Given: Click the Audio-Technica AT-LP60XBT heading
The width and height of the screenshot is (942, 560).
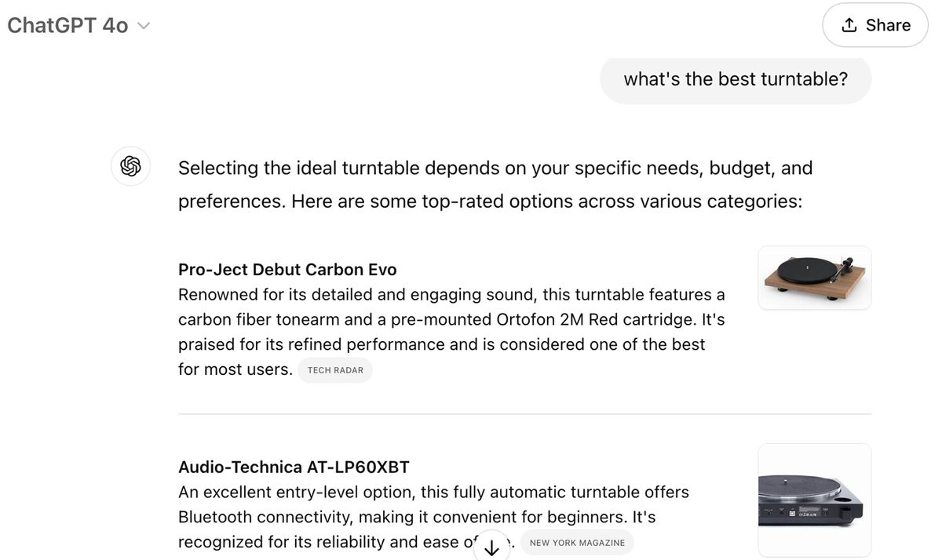Looking at the screenshot, I should pos(294,467).
